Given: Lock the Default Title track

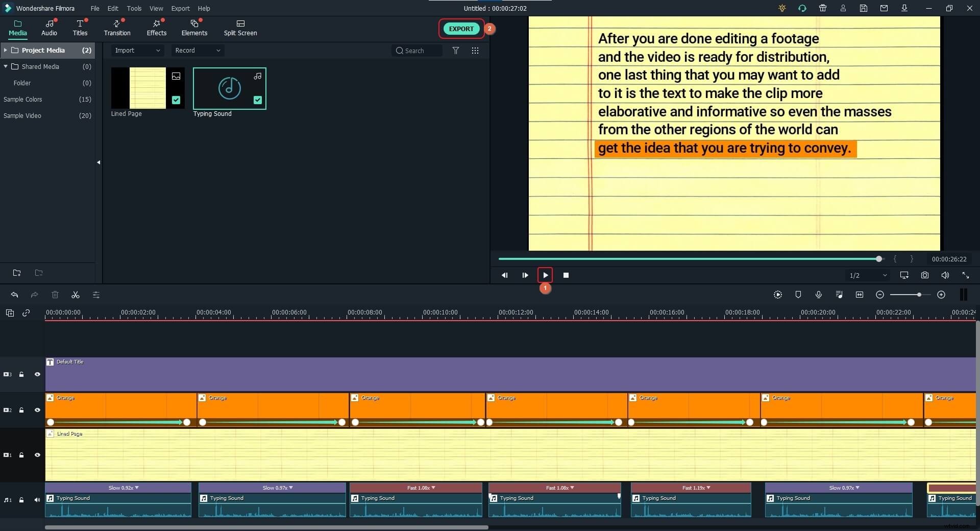Looking at the screenshot, I should tap(21, 374).
